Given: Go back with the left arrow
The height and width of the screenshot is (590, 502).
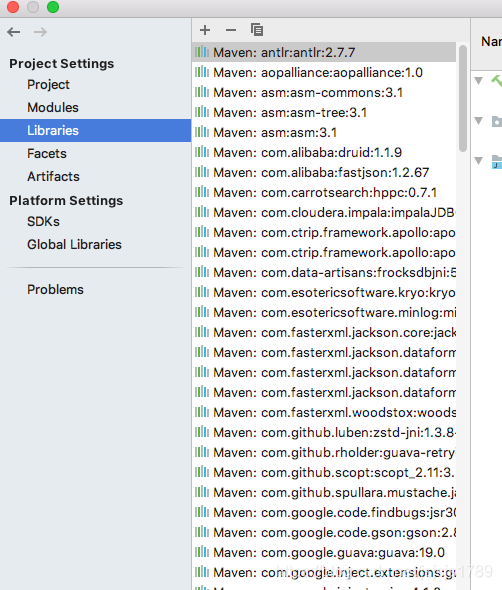Looking at the screenshot, I should coord(14,32).
